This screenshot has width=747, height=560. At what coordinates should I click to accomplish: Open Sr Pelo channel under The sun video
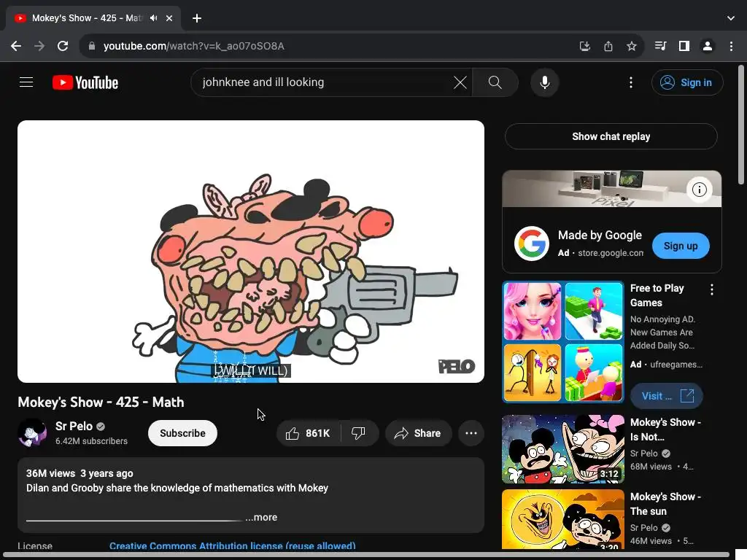pyautogui.click(x=644, y=528)
